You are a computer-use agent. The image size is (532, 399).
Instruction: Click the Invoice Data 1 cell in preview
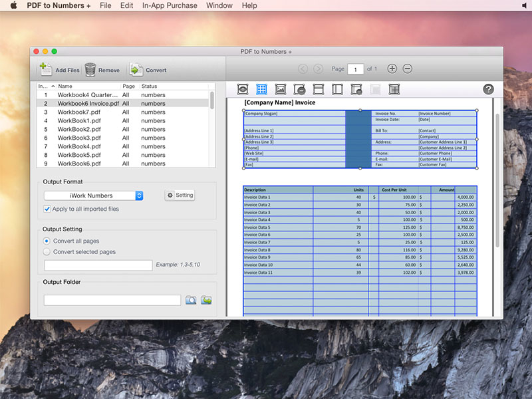pyautogui.click(x=278, y=197)
